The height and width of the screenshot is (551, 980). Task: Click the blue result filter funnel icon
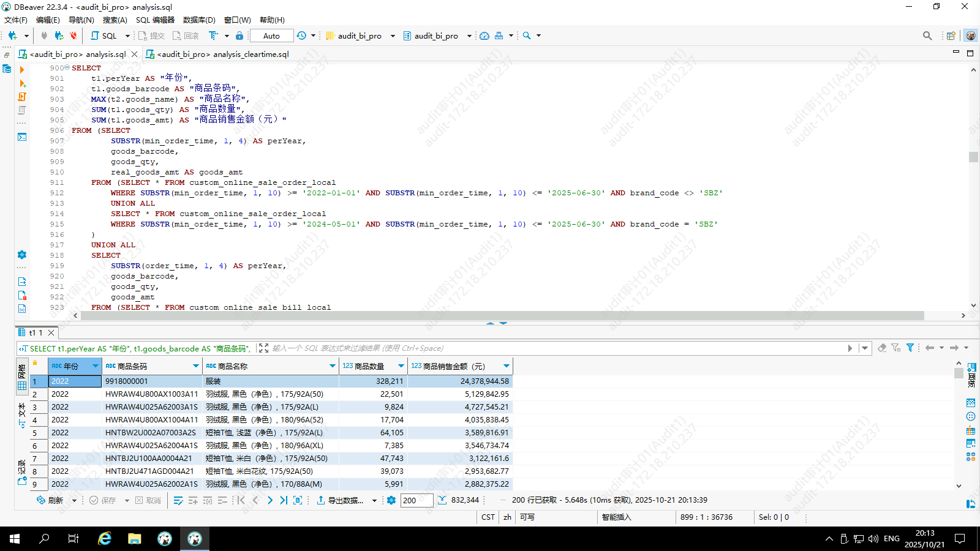coord(910,348)
